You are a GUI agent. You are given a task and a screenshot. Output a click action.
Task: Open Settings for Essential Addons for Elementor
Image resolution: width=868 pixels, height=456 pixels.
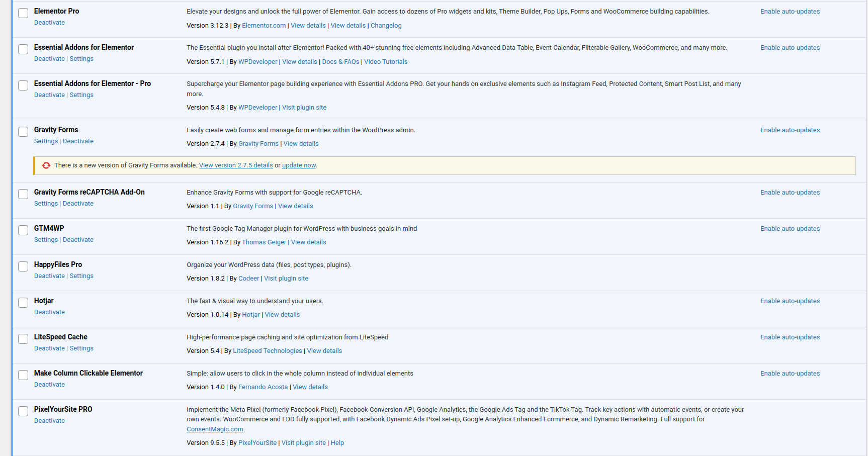coord(81,59)
